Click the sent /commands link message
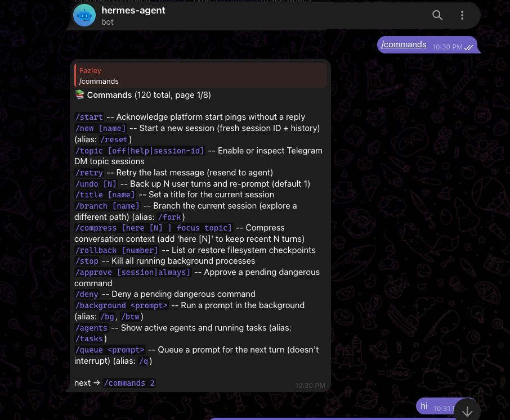The width and height of the screenshot is (510, 420). coord(404,44)
